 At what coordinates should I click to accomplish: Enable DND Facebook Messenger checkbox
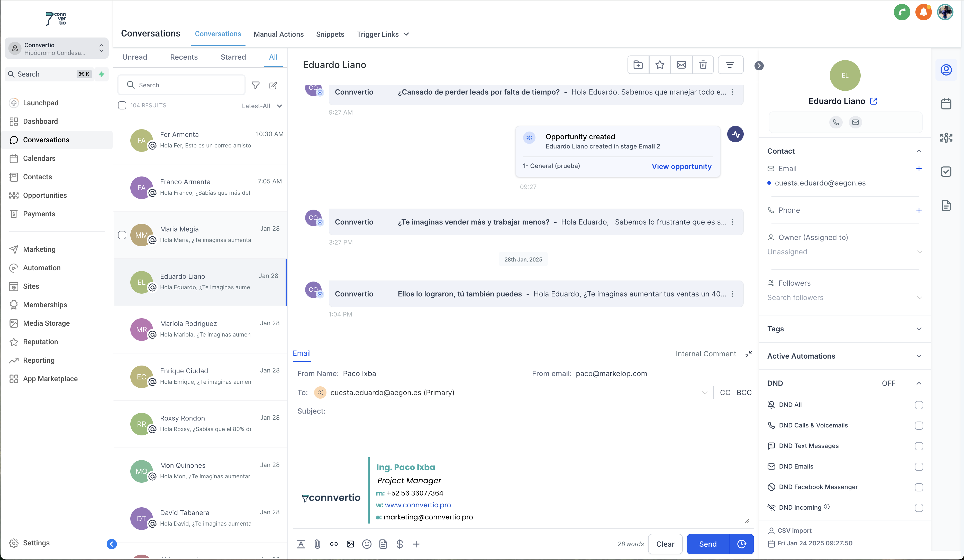coord(919,487)
